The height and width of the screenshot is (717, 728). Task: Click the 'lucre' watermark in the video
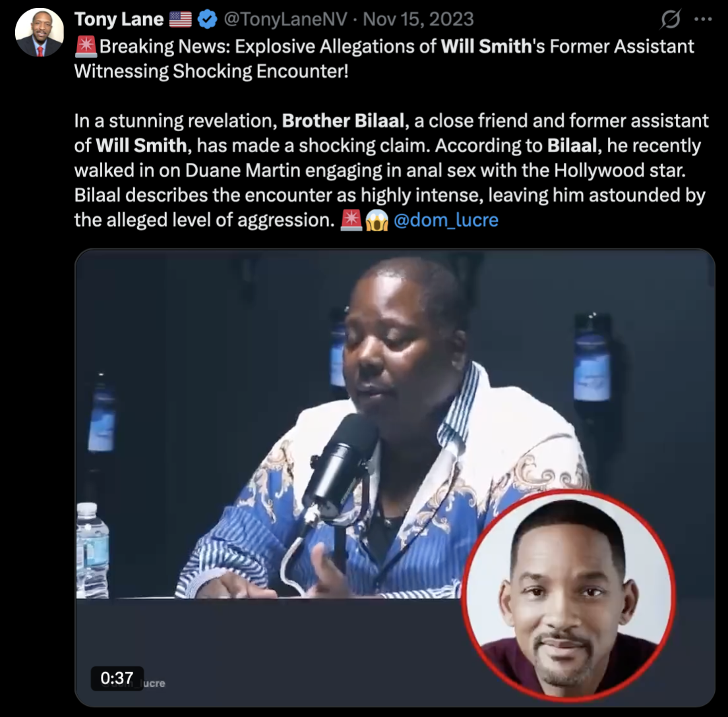154,683
